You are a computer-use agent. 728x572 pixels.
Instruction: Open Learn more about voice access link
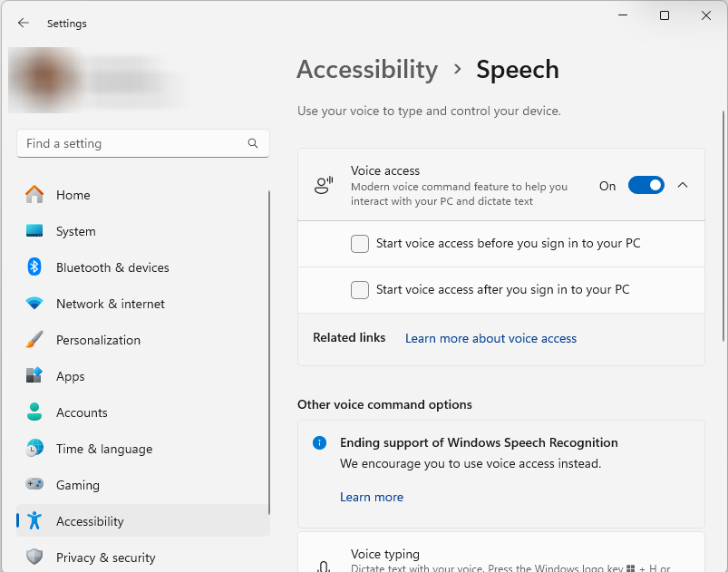point(490,338)
